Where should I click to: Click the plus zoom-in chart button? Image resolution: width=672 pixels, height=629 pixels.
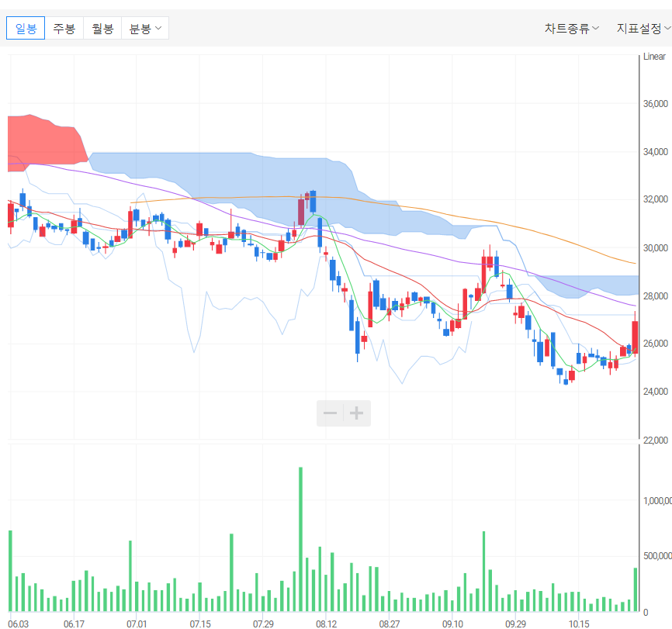click(357, 413)
